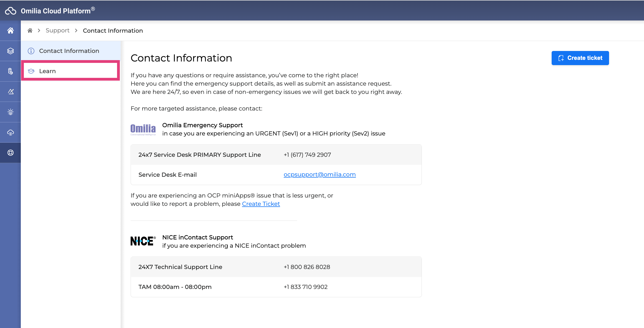Open the Learn menu item
The image size is (644, 328).
click(x=70, y=71)
